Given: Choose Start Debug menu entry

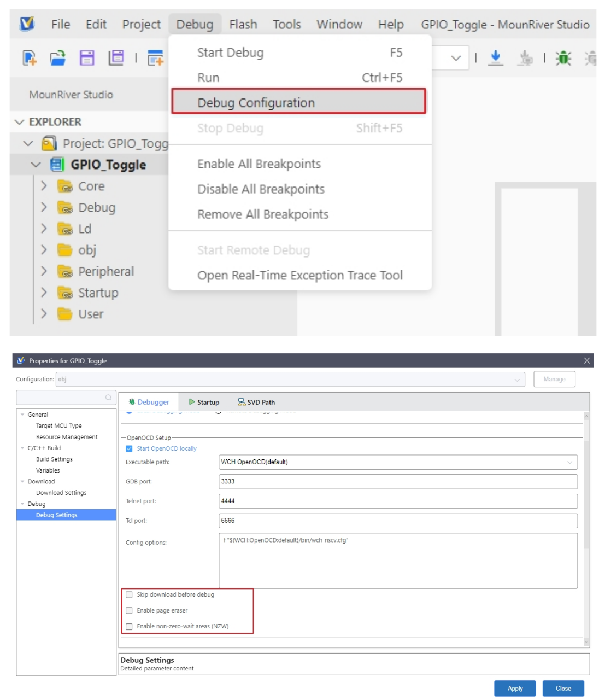Looking at the screenshot, I should [x=300, y=52].
